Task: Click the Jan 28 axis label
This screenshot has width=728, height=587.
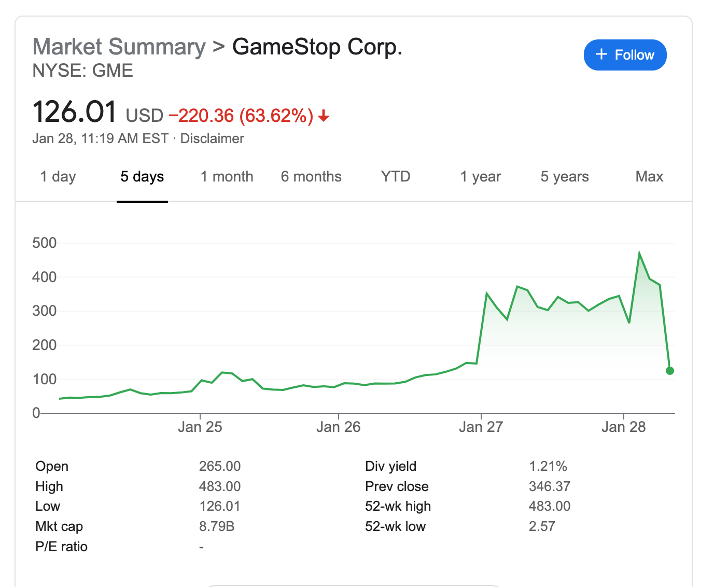Action: tap(623, 427)
